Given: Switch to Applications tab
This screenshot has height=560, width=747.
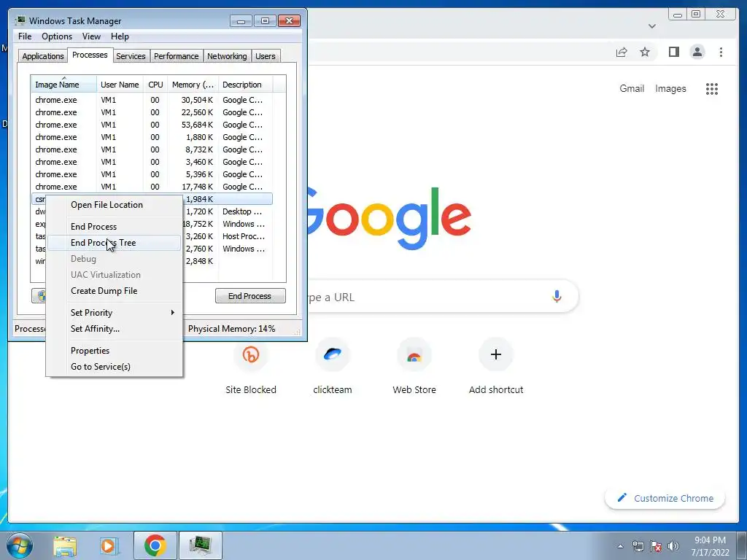Looking at the screenshot, I should tap(43, 56).
